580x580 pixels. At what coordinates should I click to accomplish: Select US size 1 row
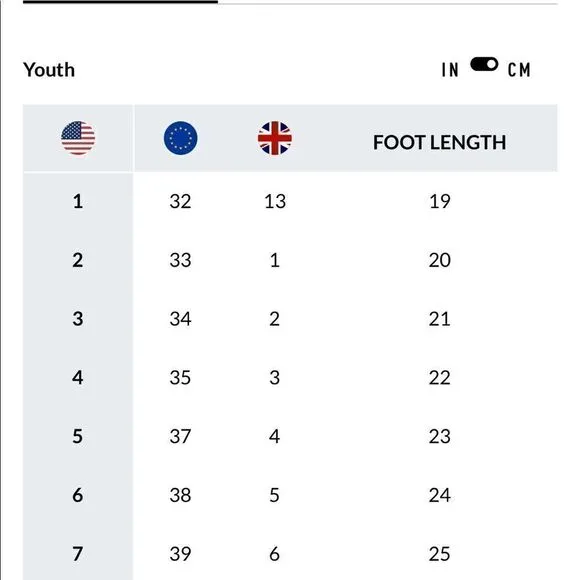tap(290, 201)
